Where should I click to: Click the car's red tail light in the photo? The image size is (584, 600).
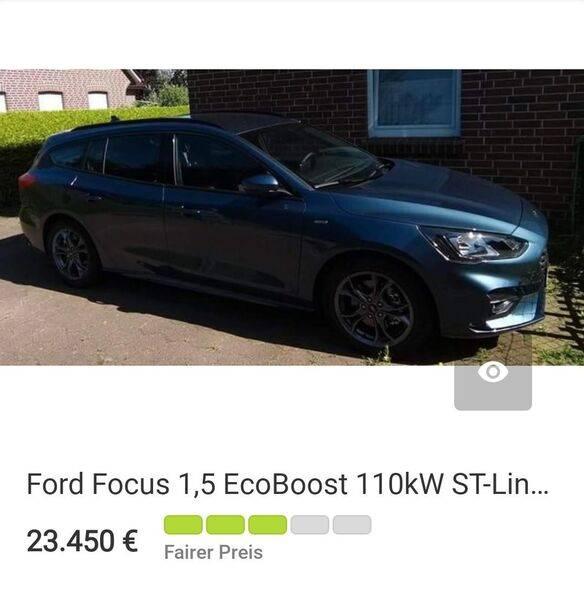27,181
